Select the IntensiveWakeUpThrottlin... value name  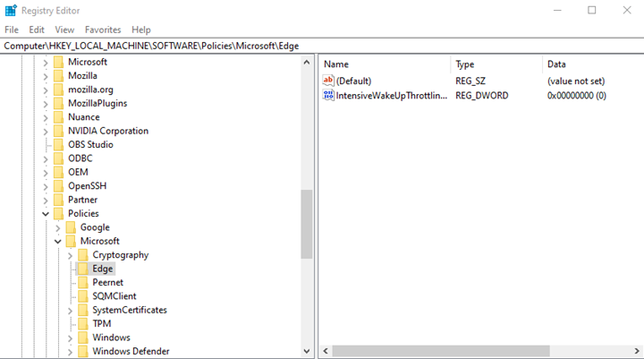[392, 96]
